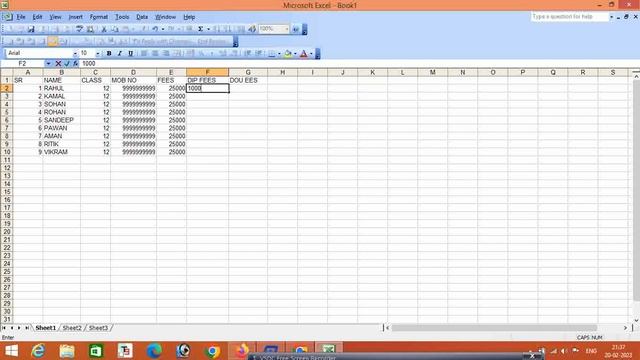Screen dimensions: 640x360
Task: Click the Merge and Center icon
Action: 178,53
